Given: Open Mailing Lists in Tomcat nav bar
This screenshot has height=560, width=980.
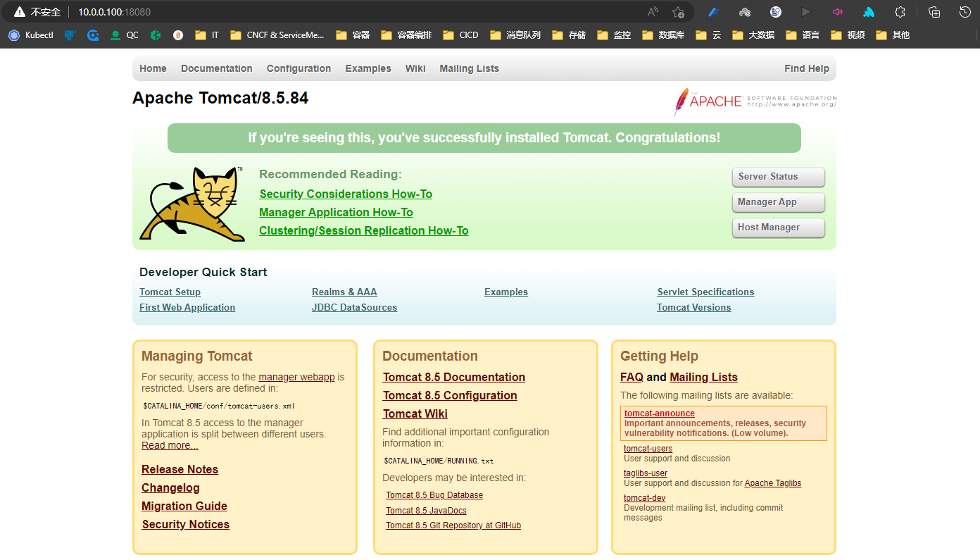Looking at the screenshot, I should 469,68.
